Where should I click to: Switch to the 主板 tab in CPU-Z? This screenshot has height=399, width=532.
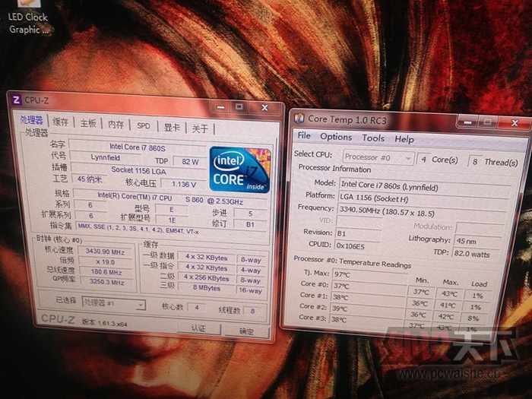88,123
